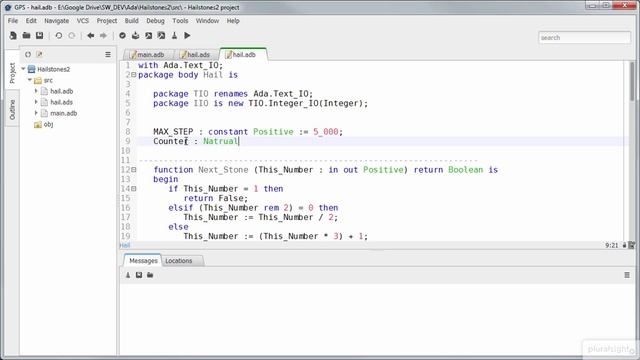Fold the if block at line 14
Screen dimensions: 640x360
point(134,189)
